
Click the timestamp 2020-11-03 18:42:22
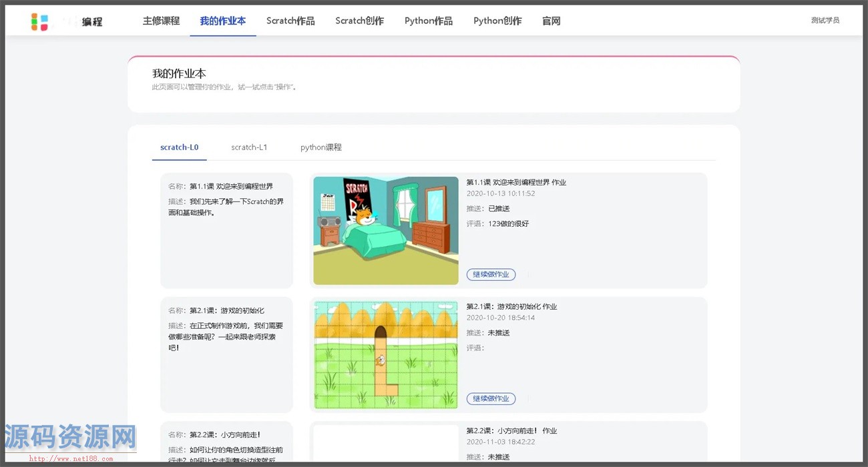tap(501, 442)
